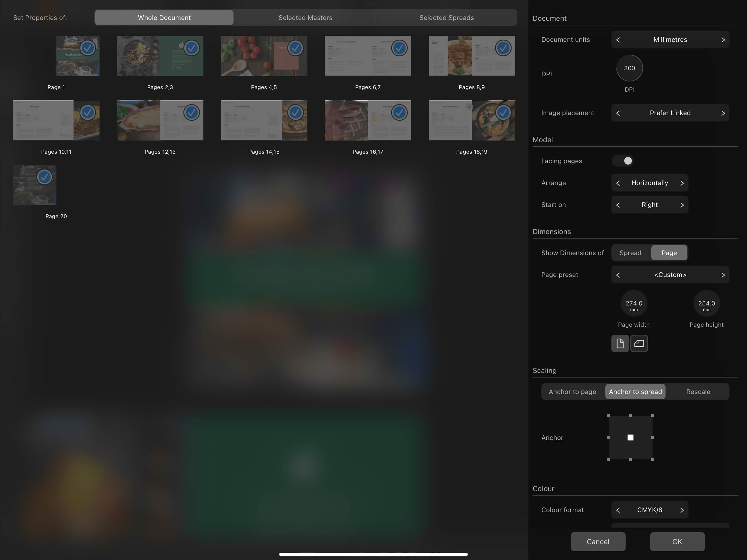Drag the DPI stepper value

(x=629, y=68)
